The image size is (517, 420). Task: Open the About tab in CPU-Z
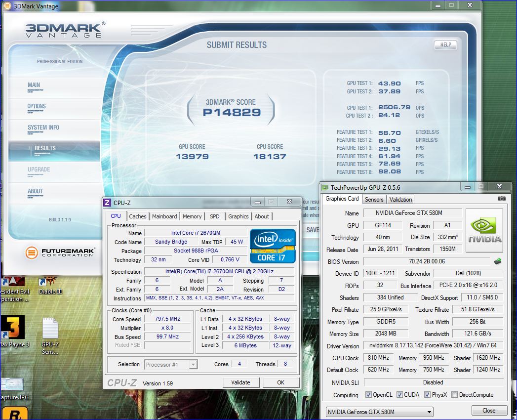tap(262, 216)
